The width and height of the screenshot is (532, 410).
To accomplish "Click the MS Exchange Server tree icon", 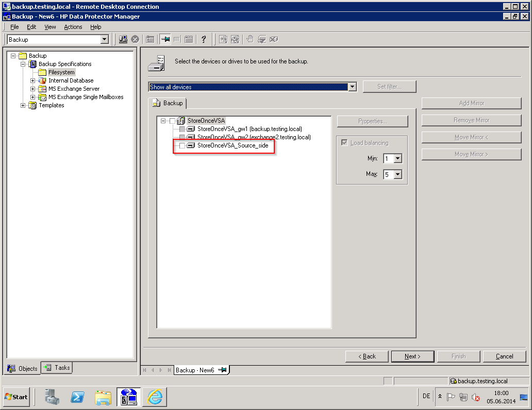I will click(x=42, y=89).
